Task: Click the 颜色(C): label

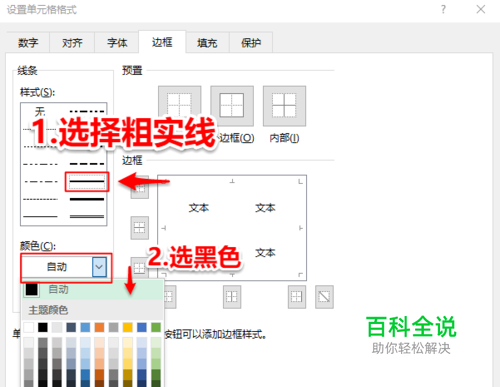Action: pyautogui.click(x=38, y=246)
